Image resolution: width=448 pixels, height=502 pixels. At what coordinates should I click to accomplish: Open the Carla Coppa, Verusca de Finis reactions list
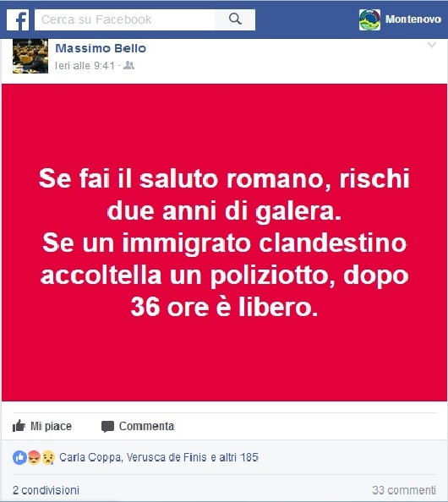pyautogui.click(x=159, y=457)
